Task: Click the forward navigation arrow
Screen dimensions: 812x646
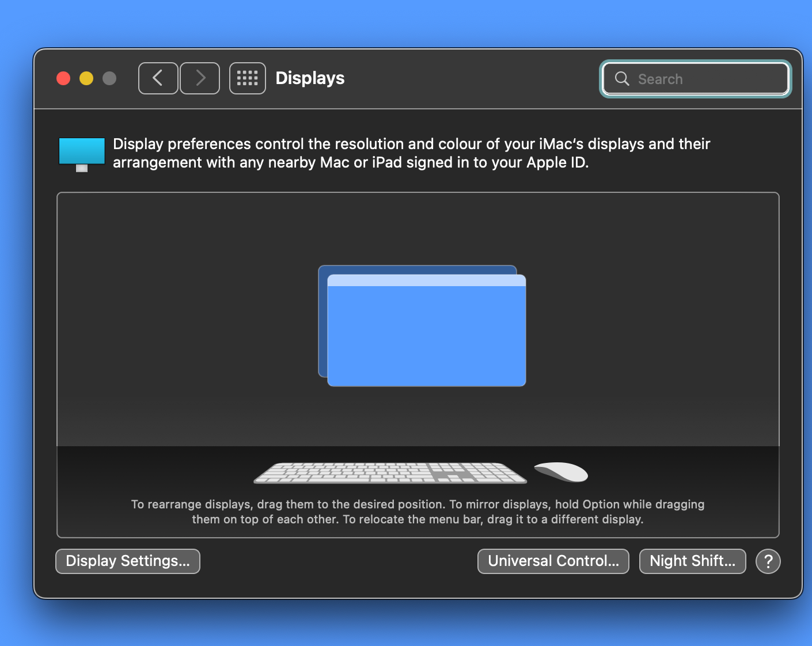Action: pos(200,78)
